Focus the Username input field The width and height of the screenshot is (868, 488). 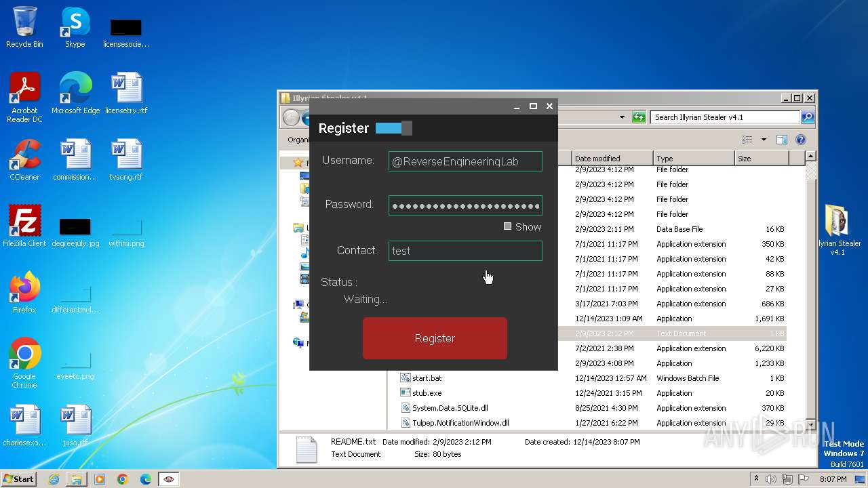(465, 161)
